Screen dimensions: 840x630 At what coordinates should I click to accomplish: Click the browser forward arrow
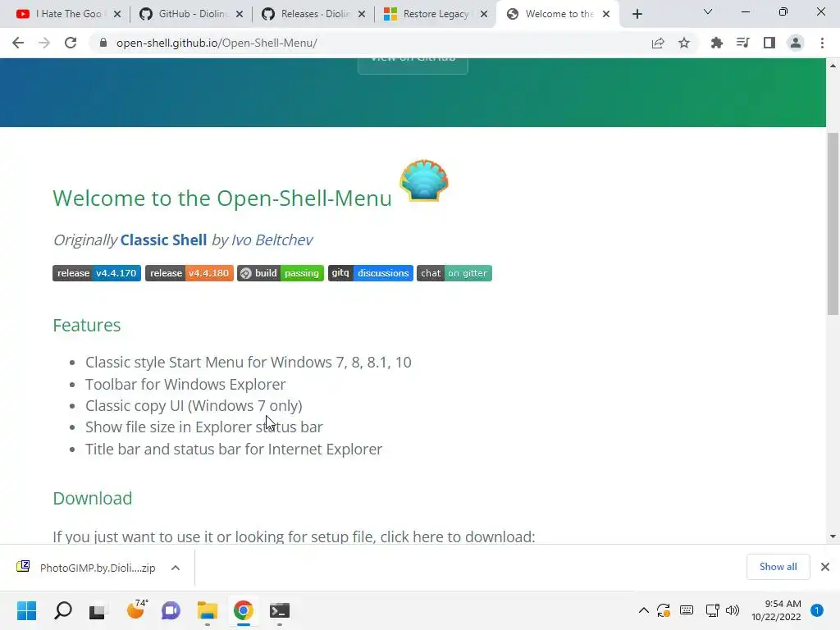pyautogui.click(x=44, y=43)
